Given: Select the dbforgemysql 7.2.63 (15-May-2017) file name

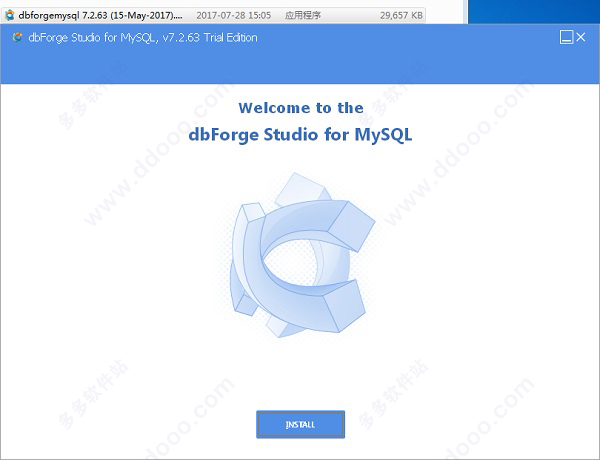Looking at the screenshot, I should point(100,15).
